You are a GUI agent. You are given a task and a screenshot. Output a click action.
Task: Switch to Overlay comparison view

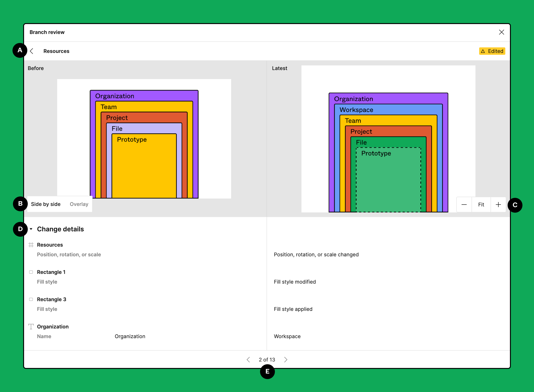pos(79,204)
